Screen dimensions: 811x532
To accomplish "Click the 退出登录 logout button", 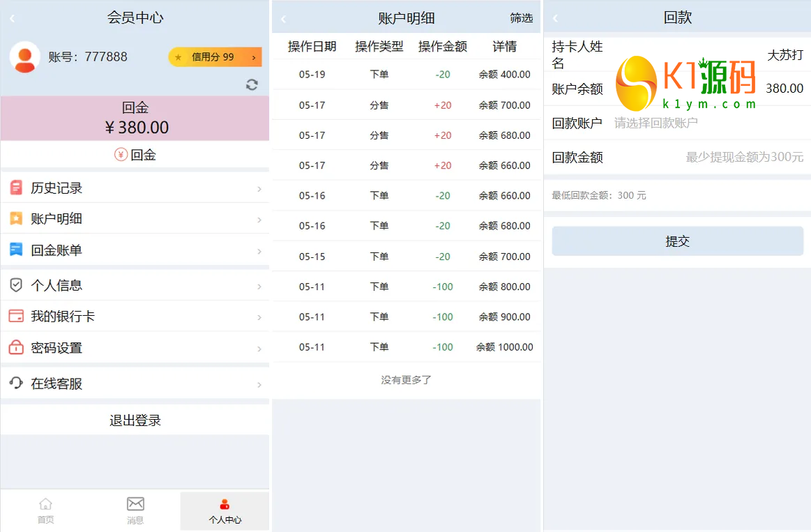I will pos(135,420).
